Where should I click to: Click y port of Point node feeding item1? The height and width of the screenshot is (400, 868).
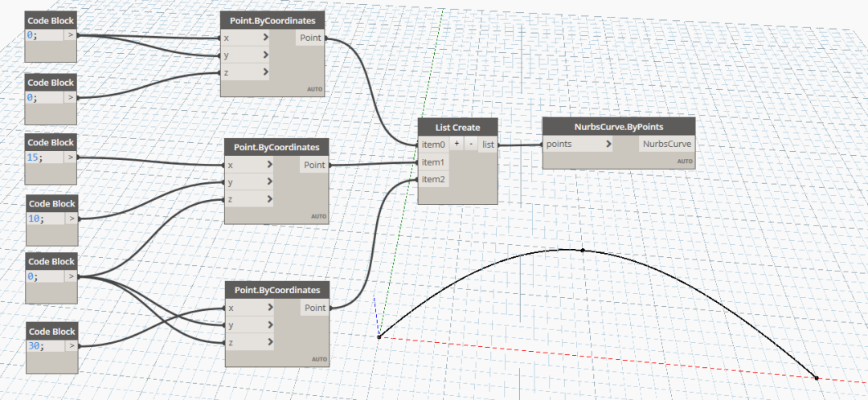pyautogui.click(x=249, y=182)
